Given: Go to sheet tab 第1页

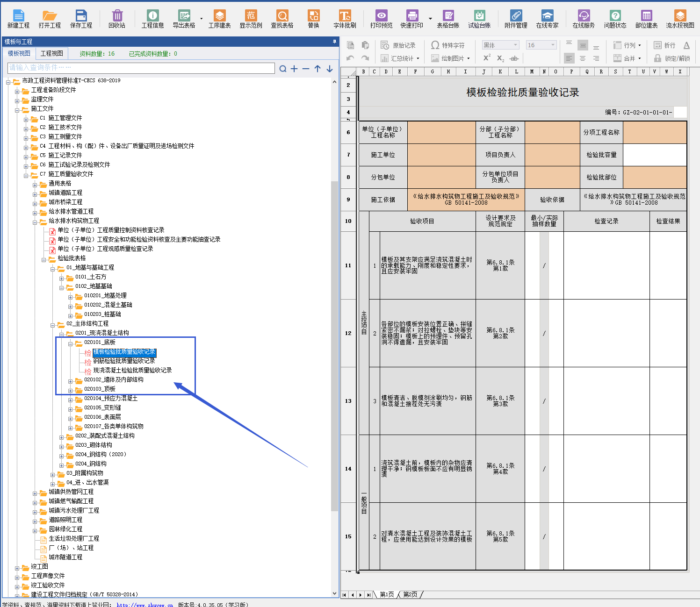Looking at the screenshot, I should [387, 594].
